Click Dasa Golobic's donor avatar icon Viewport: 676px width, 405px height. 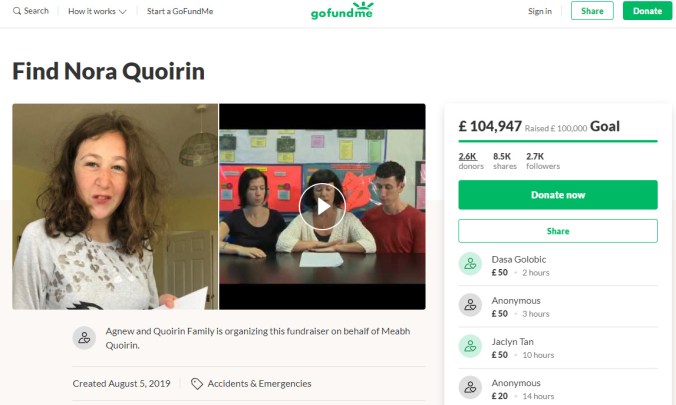470,264
